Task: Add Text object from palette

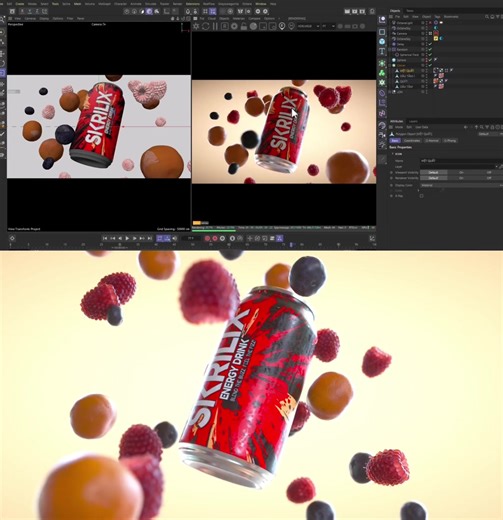Action: click(x=382, y=51)
